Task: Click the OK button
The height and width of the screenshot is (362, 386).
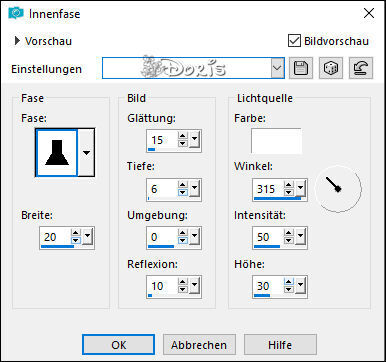Action: [118, 345]
